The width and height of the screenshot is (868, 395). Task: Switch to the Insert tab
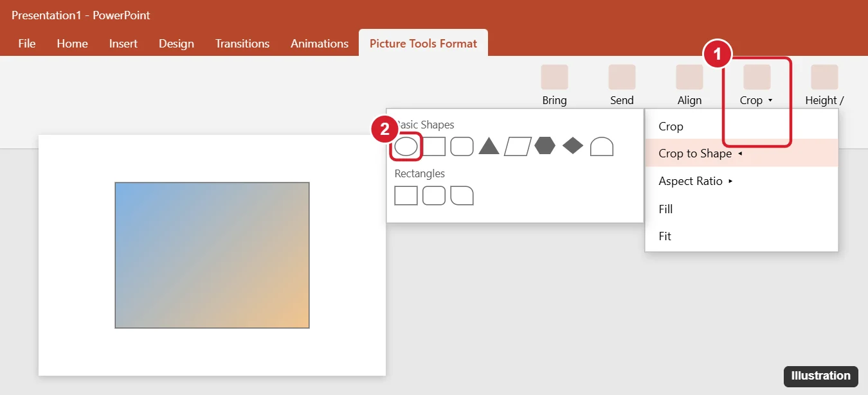[123, 44]
